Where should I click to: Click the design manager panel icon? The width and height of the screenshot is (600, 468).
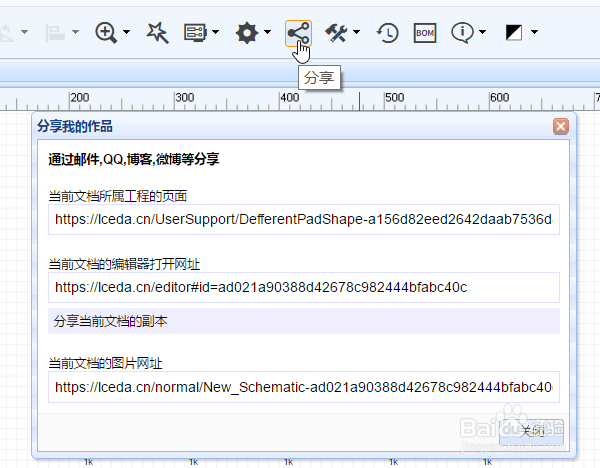[x=195, y=33]
